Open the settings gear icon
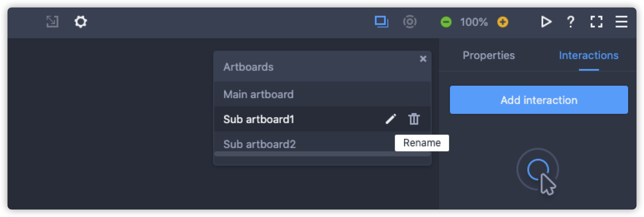 pyautogui.click(x=80, y=22)
